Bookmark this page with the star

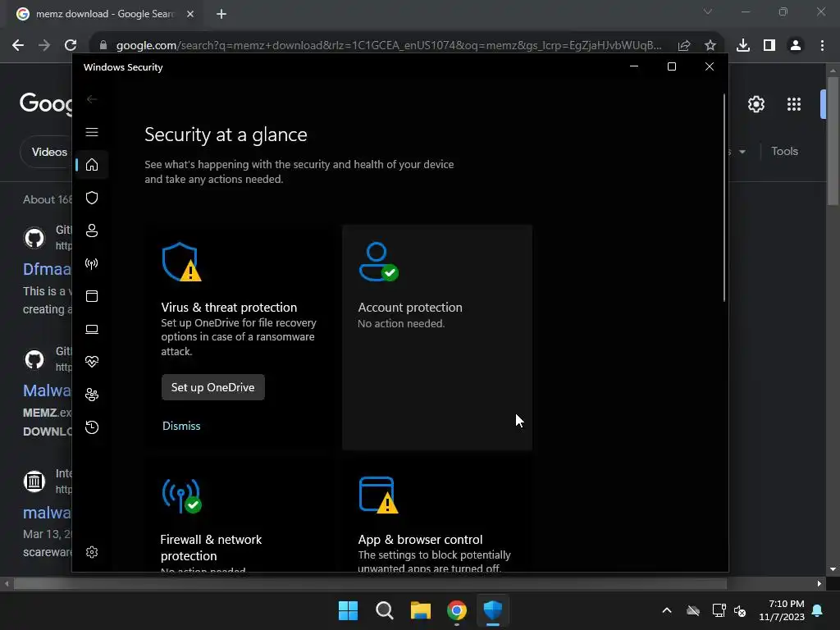click(x=710, y=46)
